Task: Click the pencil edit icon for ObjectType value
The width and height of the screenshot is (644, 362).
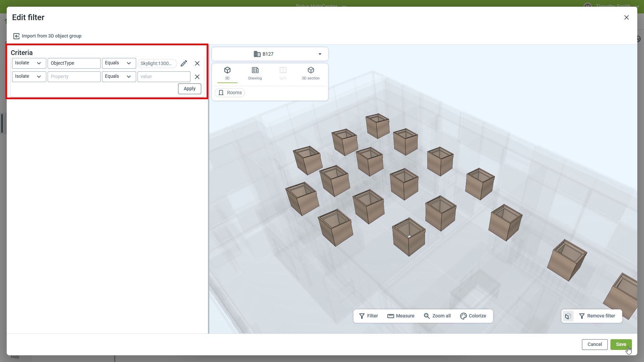Action: click(x=184, y=63)
